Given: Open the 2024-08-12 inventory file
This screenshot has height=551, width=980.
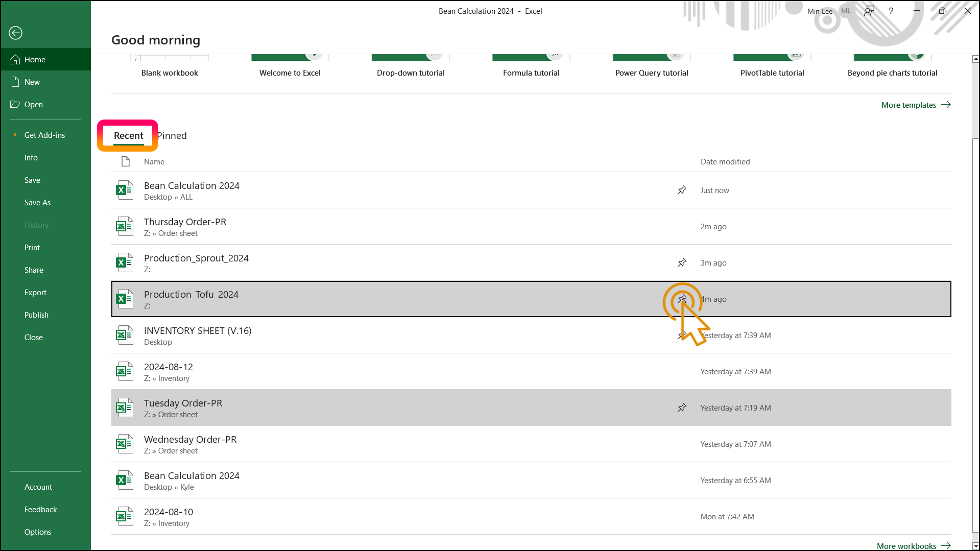Looking at the screenshot, I should [x=531, y=371].
